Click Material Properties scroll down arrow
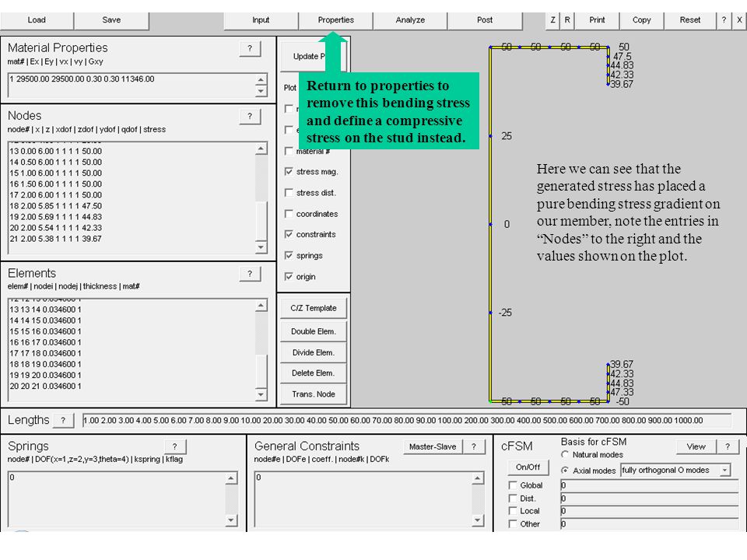This screenshot has height=560, width=747. pos(261,91)
